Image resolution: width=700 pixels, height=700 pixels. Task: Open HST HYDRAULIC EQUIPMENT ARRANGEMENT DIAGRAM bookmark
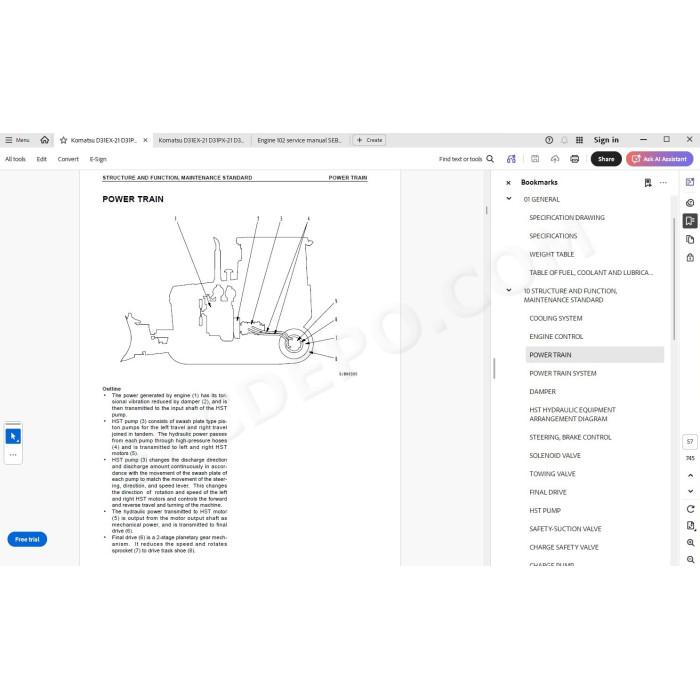click(x=572, y=414)
